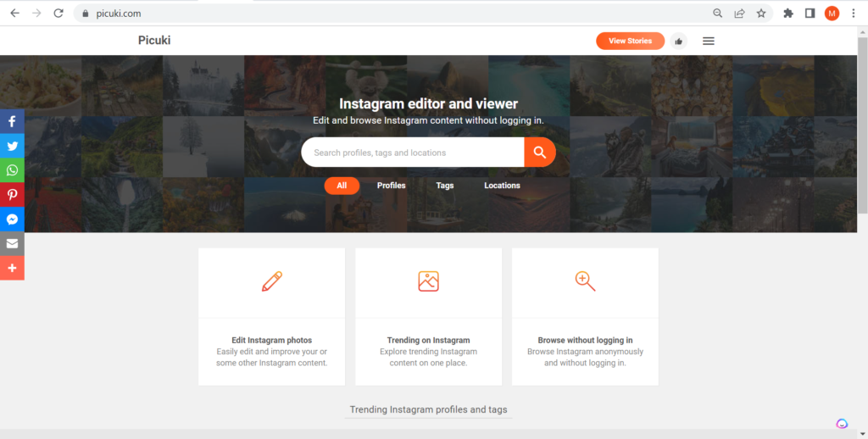Share to Facebook from the sidebar
The width and height of the screenshot is (868, 439).
pos(12,122)
